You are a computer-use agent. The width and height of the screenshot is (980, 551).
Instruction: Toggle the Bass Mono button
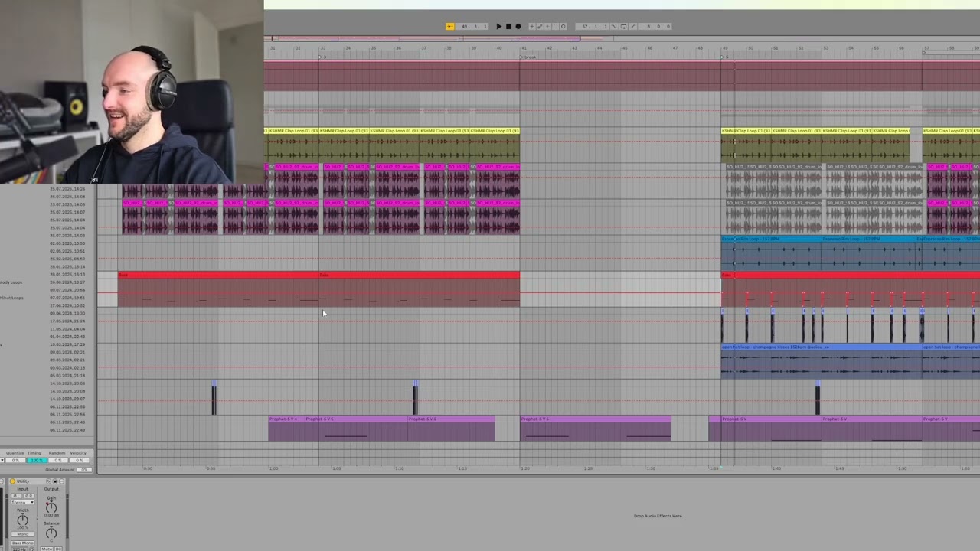coord(23,543)
